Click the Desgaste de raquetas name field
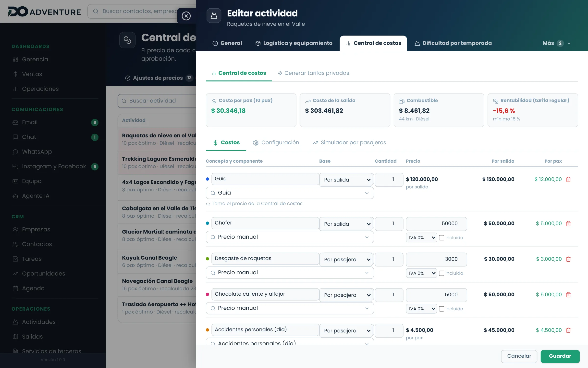 pos(265,259)
